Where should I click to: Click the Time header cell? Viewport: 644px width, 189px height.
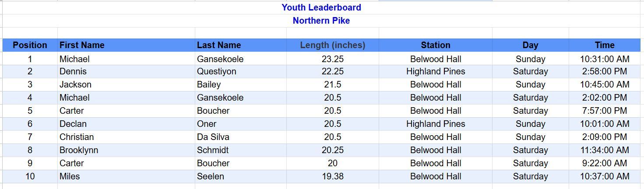point(605,45)
